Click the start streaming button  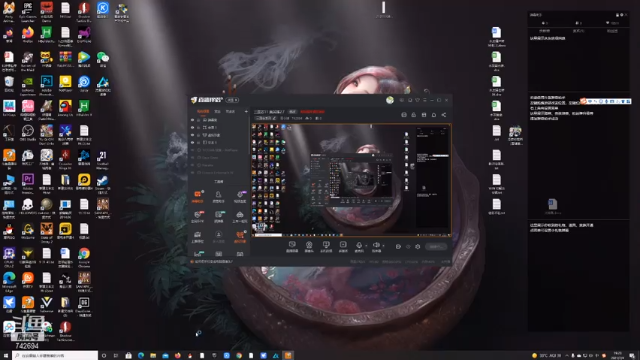pyautogui.click(x=436, y=247)
